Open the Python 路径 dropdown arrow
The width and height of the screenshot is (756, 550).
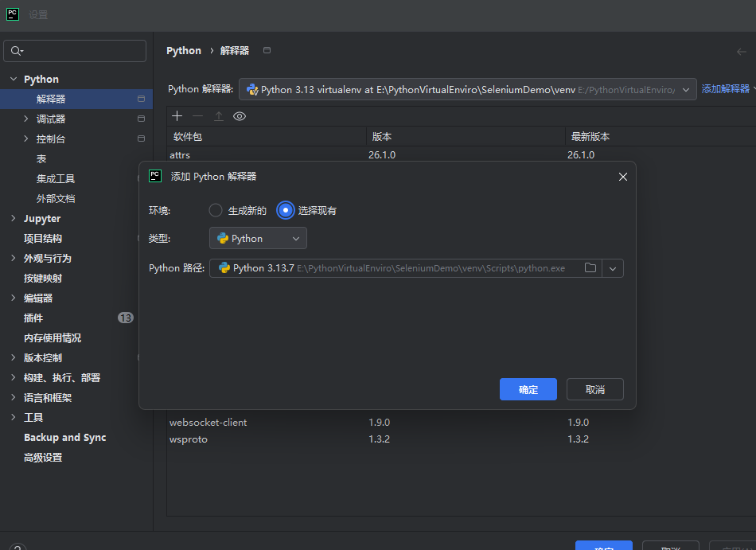pyautogui.click(x=612, y=268)
